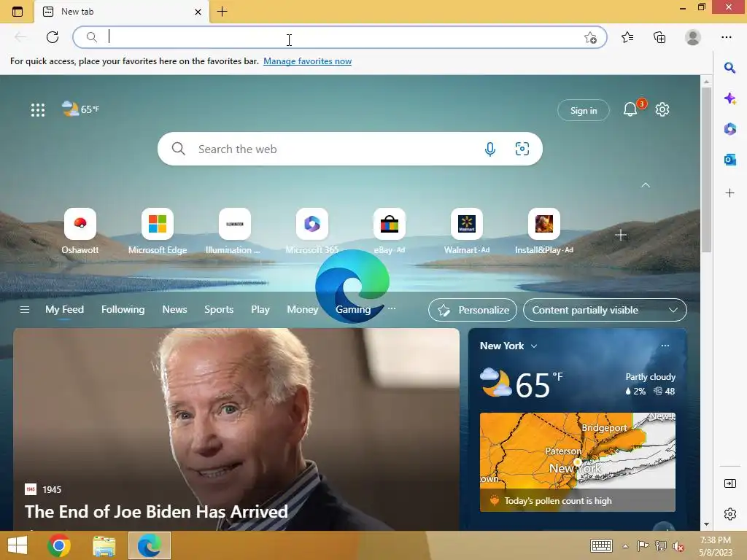Open visual search camera icon
747x560 pixels.
522,149
